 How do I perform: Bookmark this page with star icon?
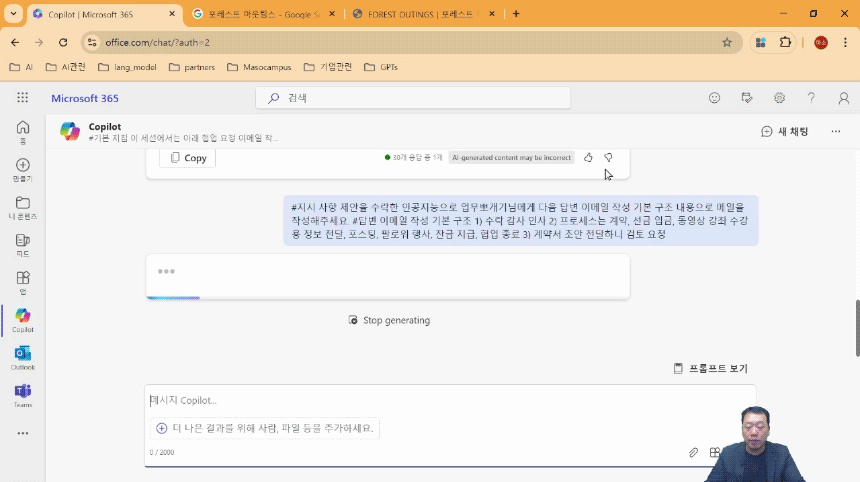pos(727,42)
